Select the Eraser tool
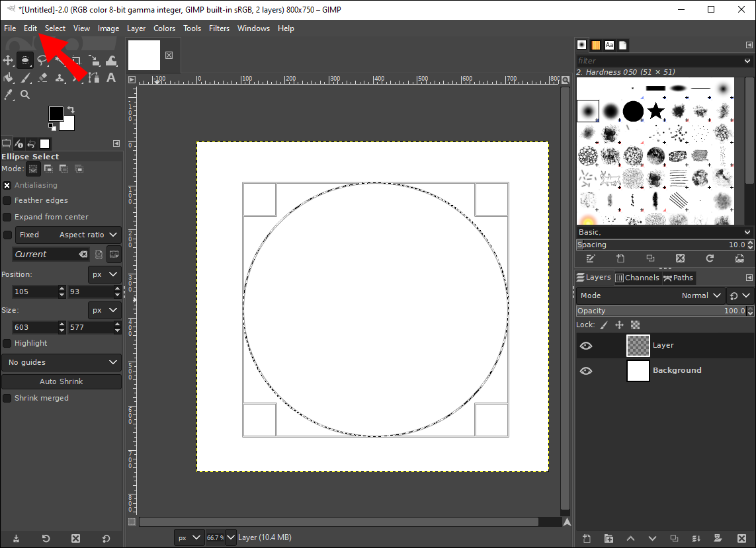Image resolution: width=756 pixels, height=548 pixels. (42, 78)
